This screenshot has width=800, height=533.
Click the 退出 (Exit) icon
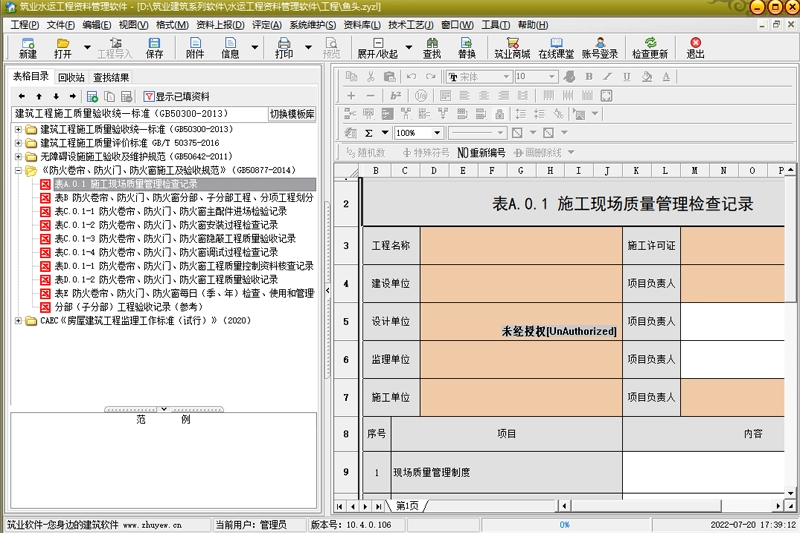coord(695,48)
